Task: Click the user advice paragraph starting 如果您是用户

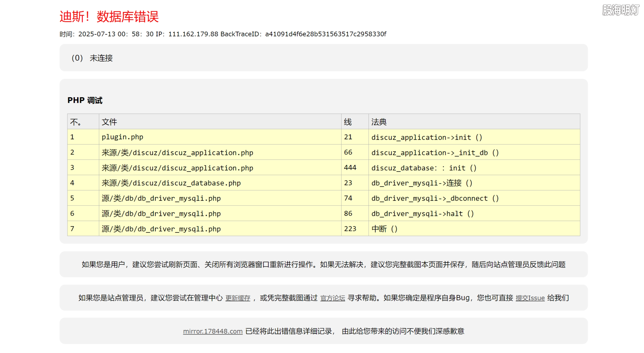Action: [324, 264]
